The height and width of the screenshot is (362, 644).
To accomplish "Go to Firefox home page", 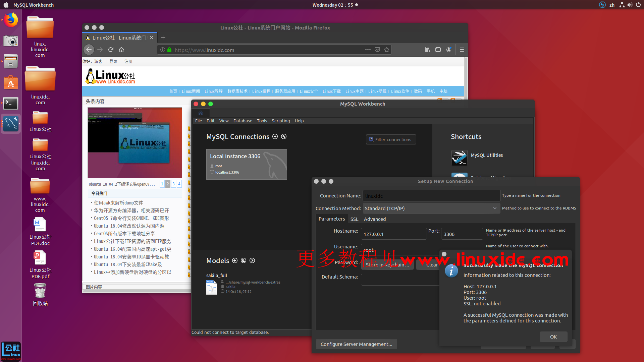I will (121, 50).
